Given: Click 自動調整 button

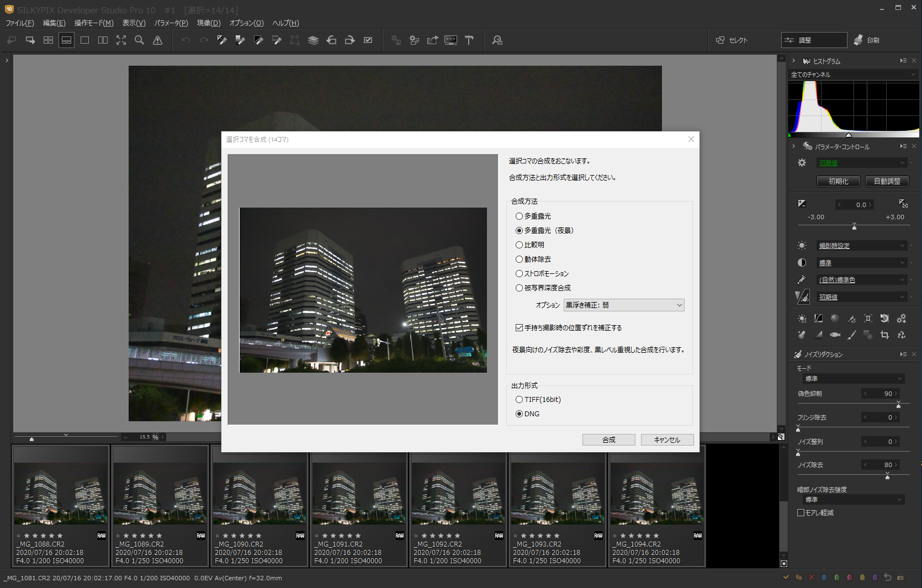Looking at the screenshot, I should (887, 181).
